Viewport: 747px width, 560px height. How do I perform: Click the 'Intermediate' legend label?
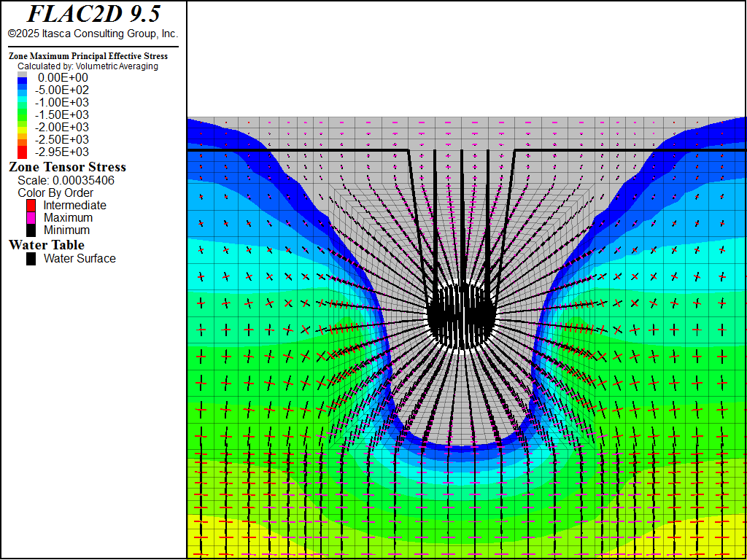[75, 205]
